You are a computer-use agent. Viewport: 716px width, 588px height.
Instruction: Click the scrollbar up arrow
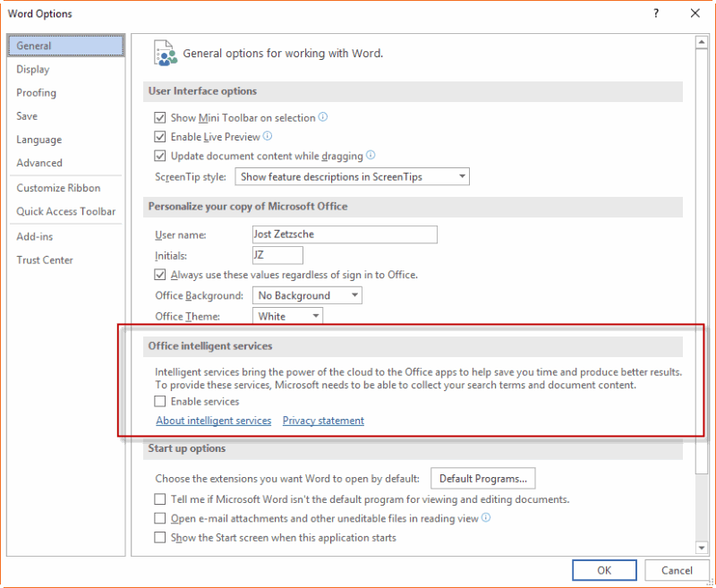pos(702,42)
